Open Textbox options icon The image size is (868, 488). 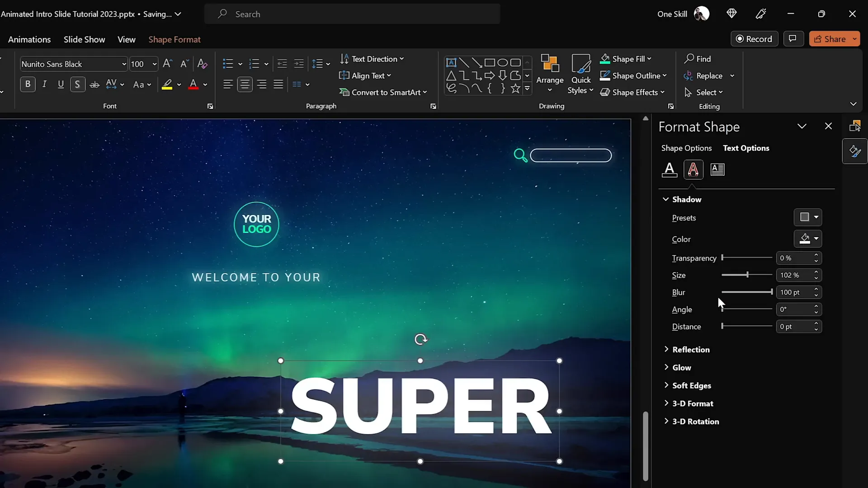[x=717, y=169]
